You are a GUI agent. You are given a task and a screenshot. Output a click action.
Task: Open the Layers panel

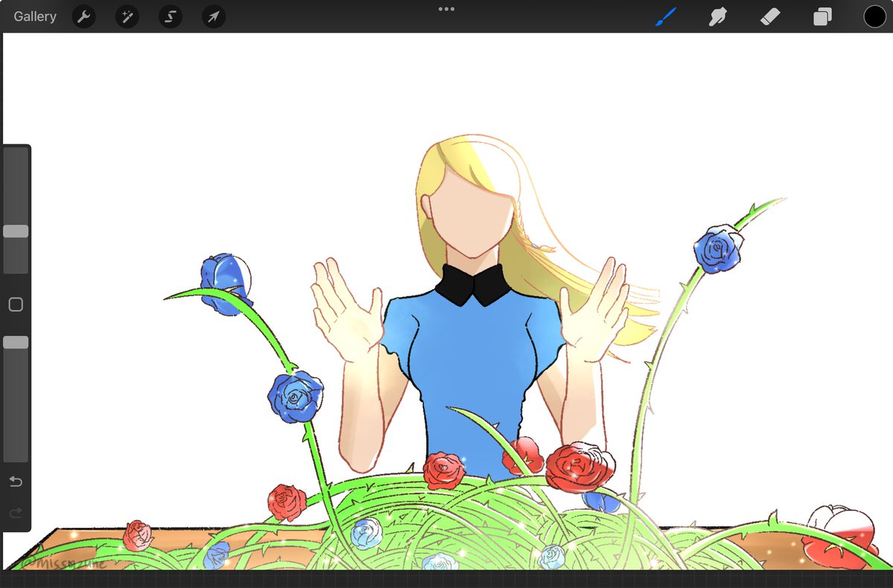coord(822,16)
